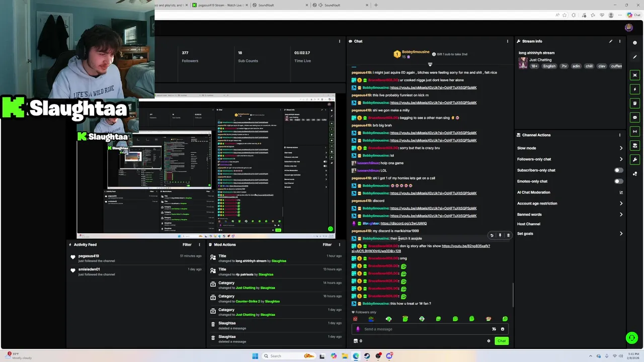
Task: Click the green Chat send button
Action: coord(502,341)
